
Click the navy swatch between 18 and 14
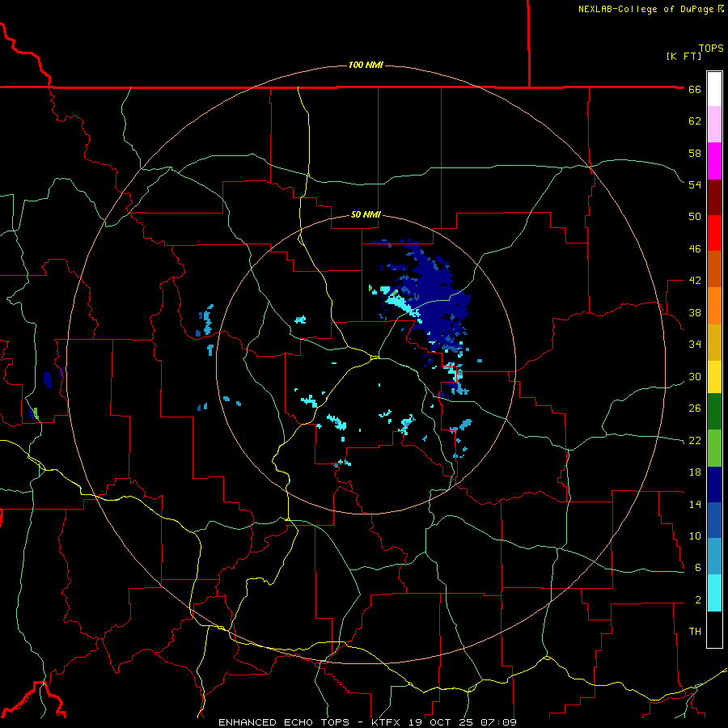[x=714, y=485]
